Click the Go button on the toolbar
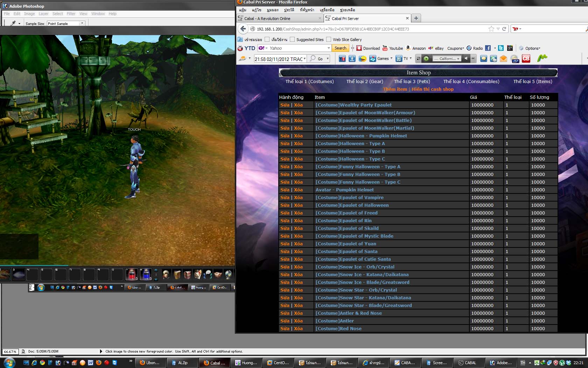 [x=317, y=59]
